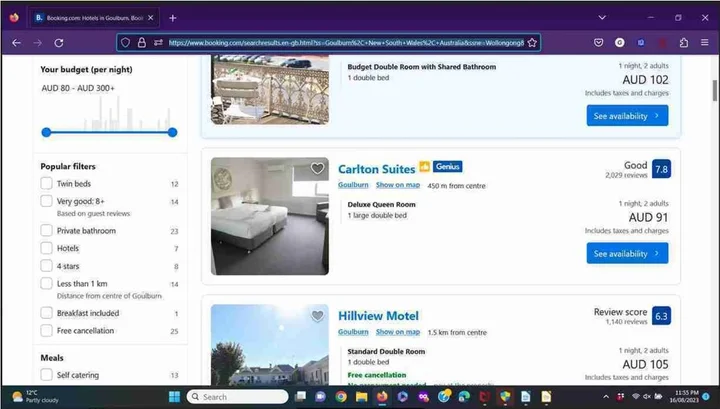Open File Explorer from the taskbar
720x409 pixels.
point(361,397)
